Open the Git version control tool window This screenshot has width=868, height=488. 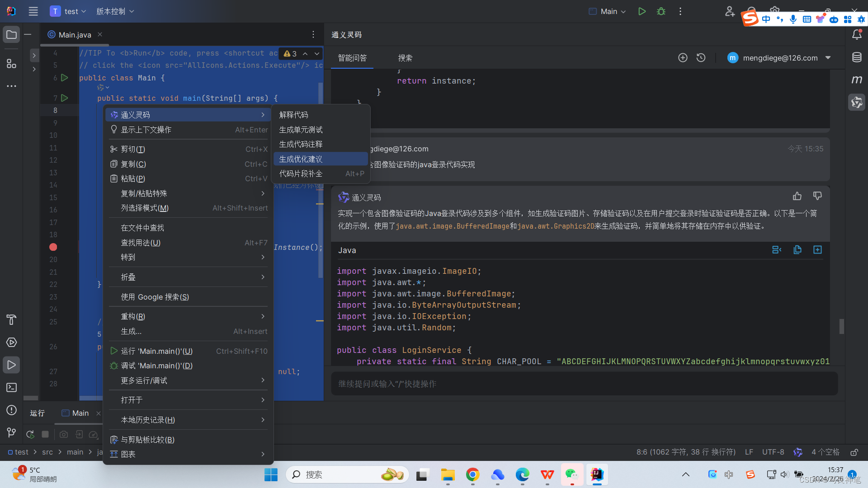pyautogui.click(x=11, y=433)
